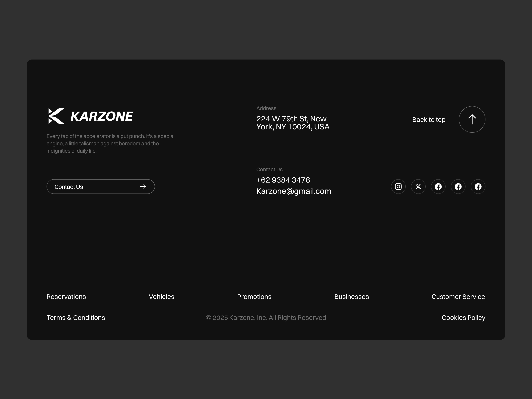The height and width of the screenshot is (399, 532).
Task: Click the arrow inside the Contact Us button
Action: point(143,186)
